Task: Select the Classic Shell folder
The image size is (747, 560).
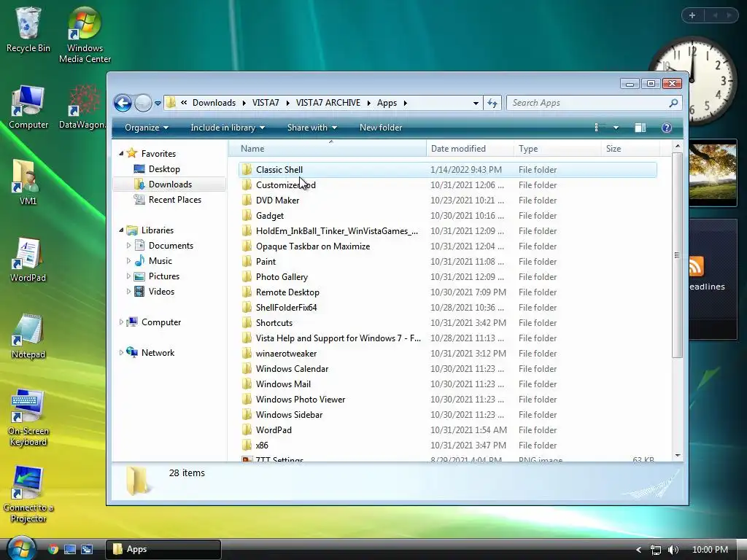Action: point(447,169)
